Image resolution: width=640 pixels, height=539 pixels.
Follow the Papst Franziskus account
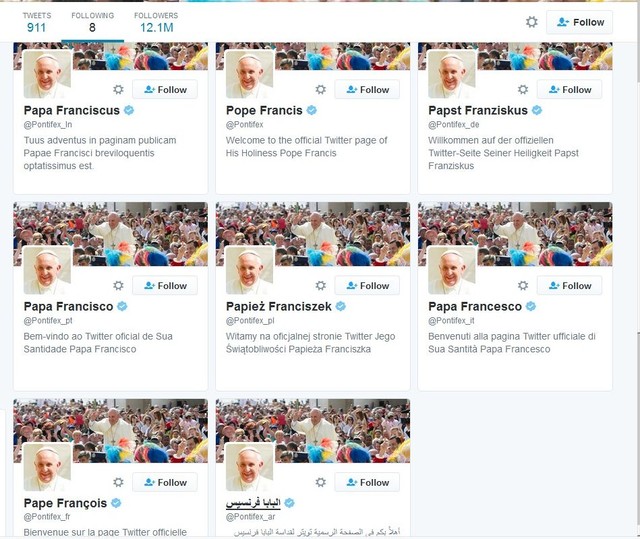569,90
